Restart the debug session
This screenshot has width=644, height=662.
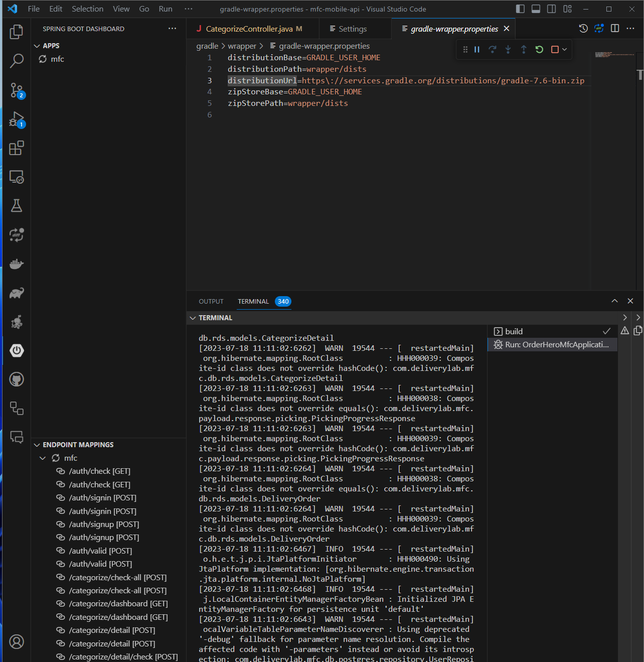point(539,49)
